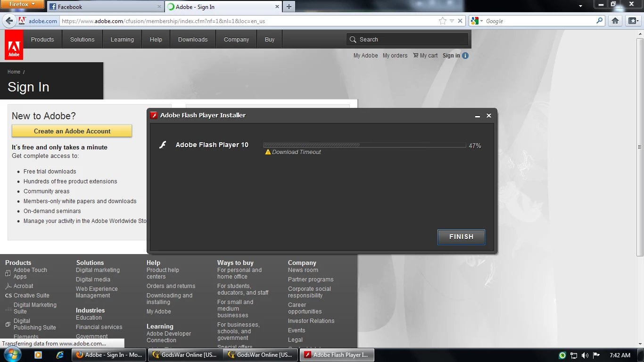Click FINISH in the Flash Player installer
This screenshot has width=644, height=362.
click(461, 237)
